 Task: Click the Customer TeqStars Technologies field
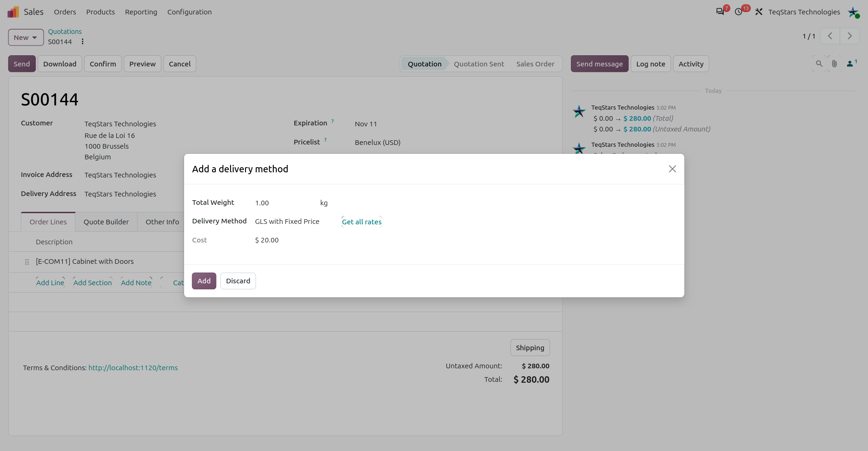tap(120, 124)
